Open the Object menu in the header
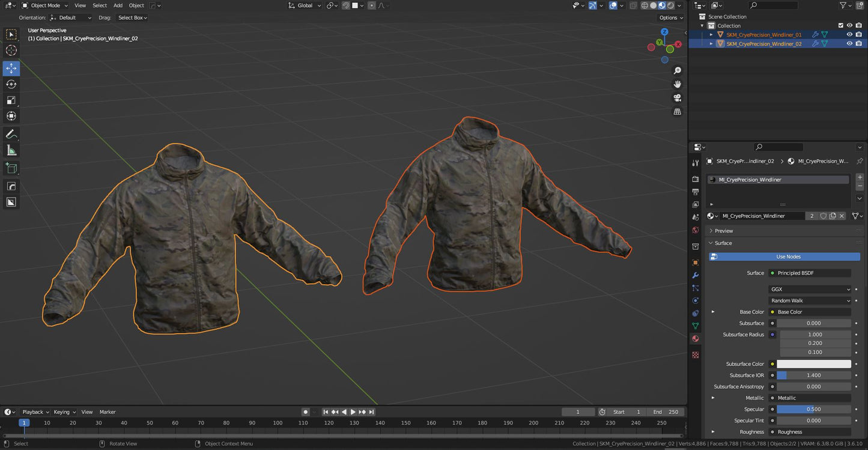The width and height of the screenshot is (868, 450). (x=136, y=5)
